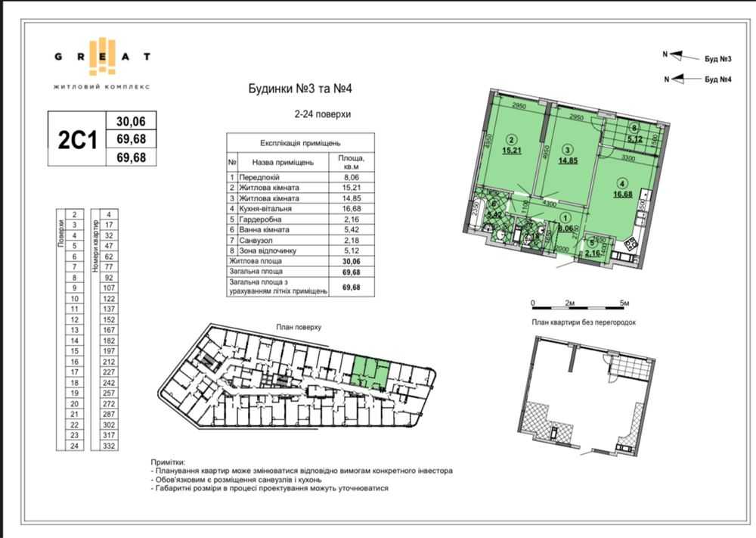Select the Передпокій row in the table
Screen dimensions: 756x538
point(300,177)
